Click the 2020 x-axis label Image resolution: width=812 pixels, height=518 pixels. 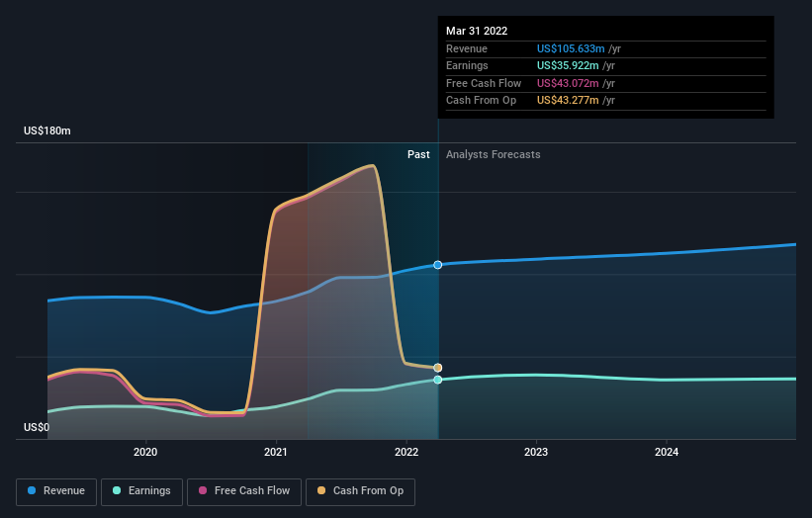145,452
